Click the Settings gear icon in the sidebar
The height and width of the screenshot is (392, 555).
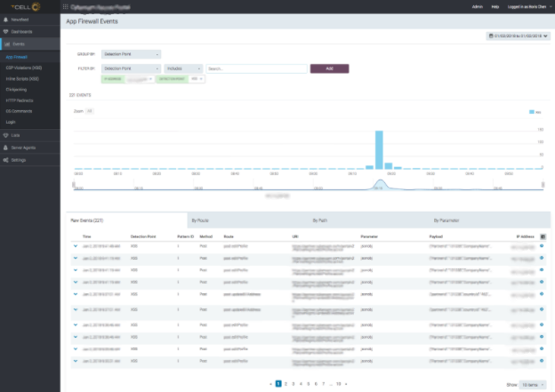click(6, 160)
